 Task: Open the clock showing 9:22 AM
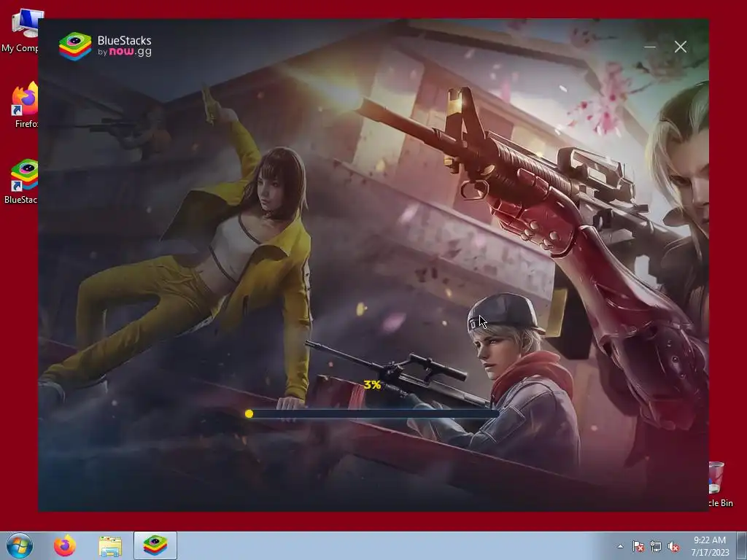tap(710, 546)
